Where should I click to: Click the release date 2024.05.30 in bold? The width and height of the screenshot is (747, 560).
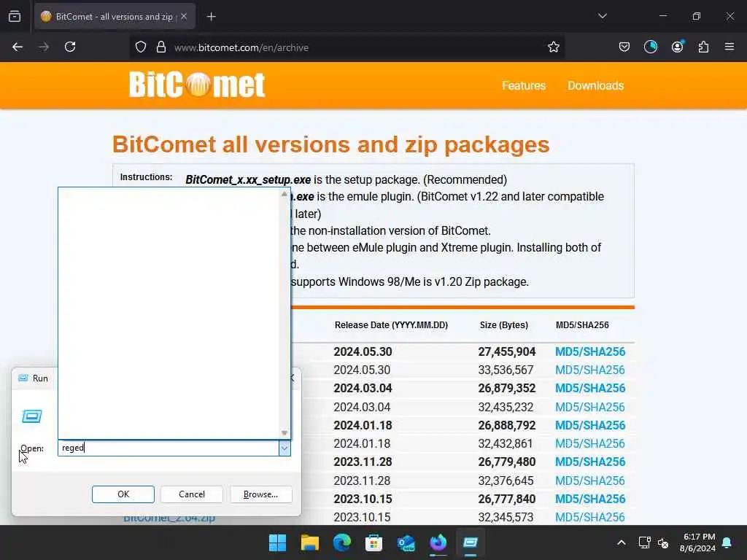(x=363, y=352)
